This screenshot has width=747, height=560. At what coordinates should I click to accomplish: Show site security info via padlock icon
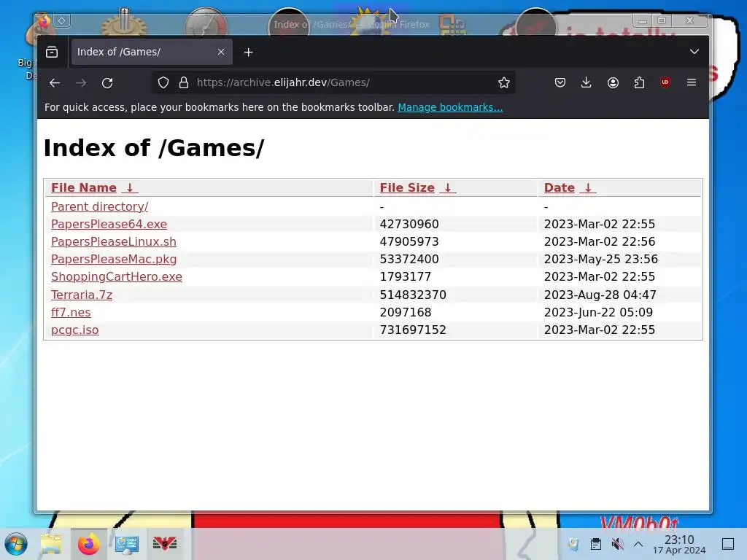(184, 83)
